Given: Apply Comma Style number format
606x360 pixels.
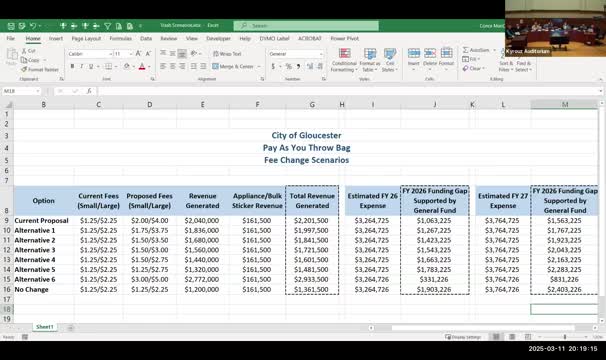Looking at the screenshot, I should [298, 67].
